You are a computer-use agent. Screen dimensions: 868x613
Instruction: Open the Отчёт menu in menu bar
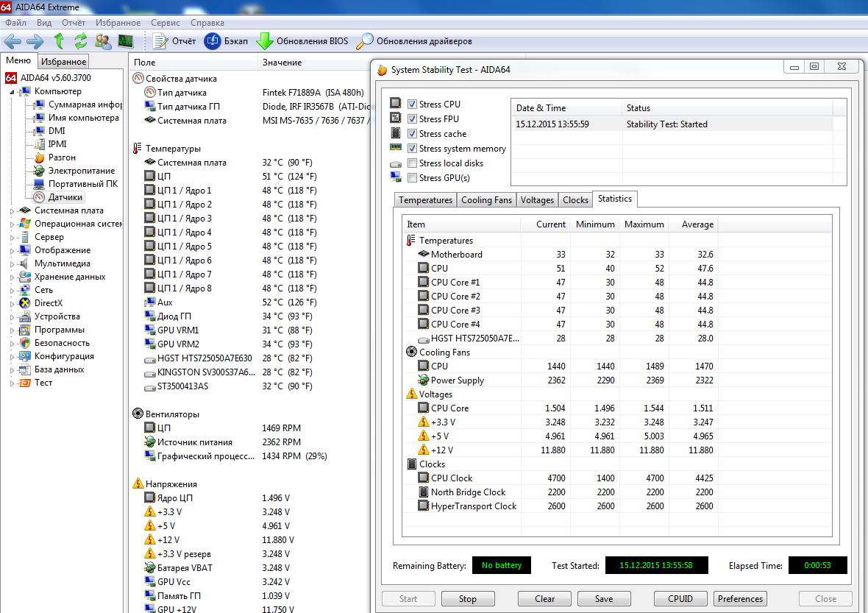[x=74, y=23]
